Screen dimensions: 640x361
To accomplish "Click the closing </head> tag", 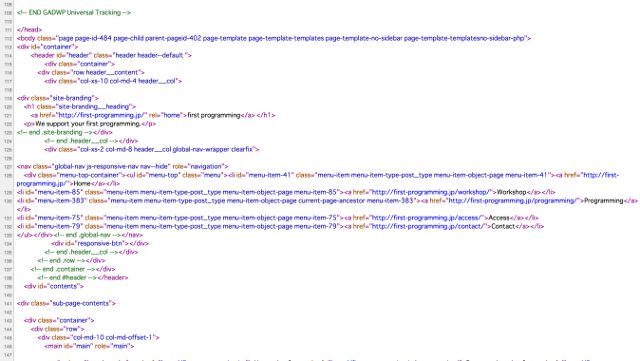I will pyautogui.click(x=29, y=29).
